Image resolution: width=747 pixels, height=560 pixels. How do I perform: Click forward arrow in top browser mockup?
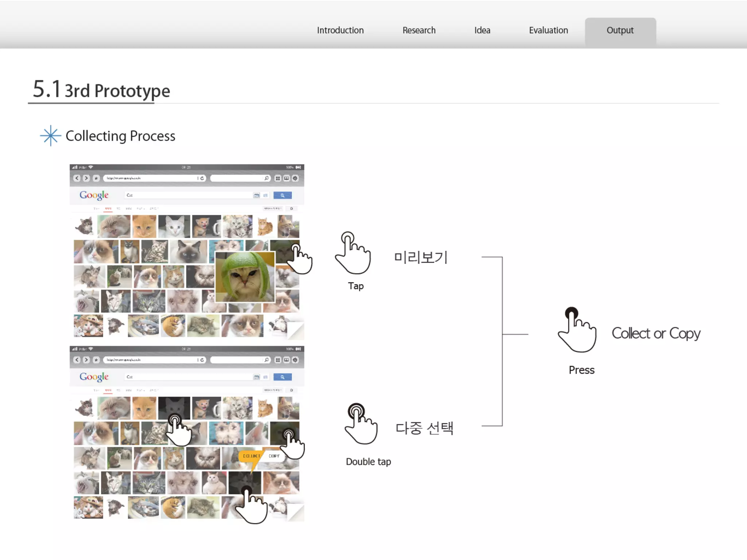pyautogui.click(x=86, y=178)
